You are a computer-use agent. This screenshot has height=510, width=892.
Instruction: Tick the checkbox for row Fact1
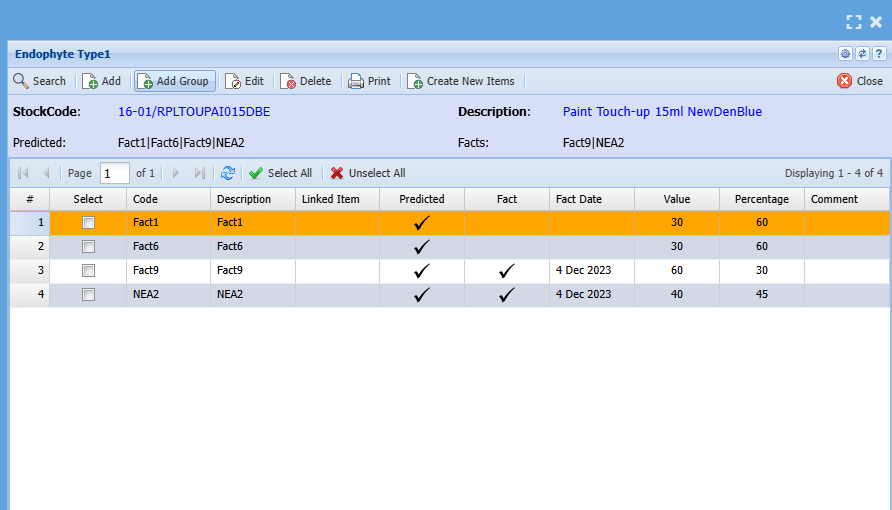pos(88,223)
